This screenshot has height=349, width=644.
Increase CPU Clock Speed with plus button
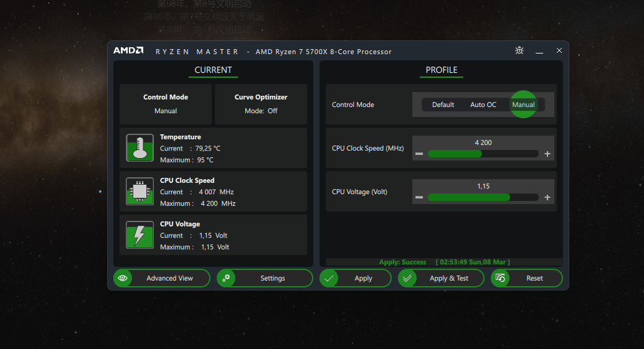[547, 154]
